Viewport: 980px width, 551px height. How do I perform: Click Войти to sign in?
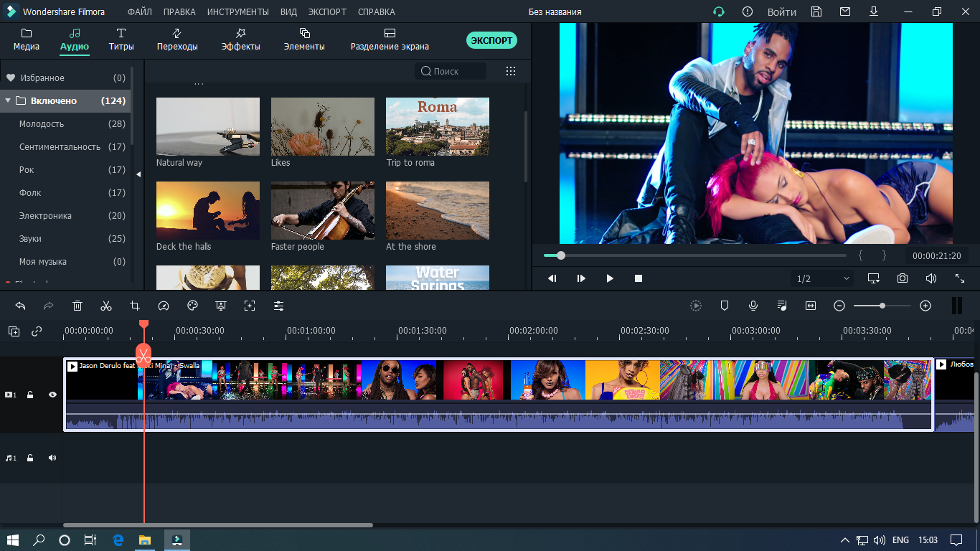[782, 12]
